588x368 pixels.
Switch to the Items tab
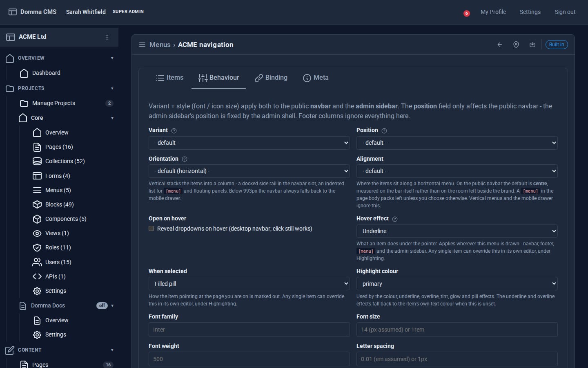(169, 78)
